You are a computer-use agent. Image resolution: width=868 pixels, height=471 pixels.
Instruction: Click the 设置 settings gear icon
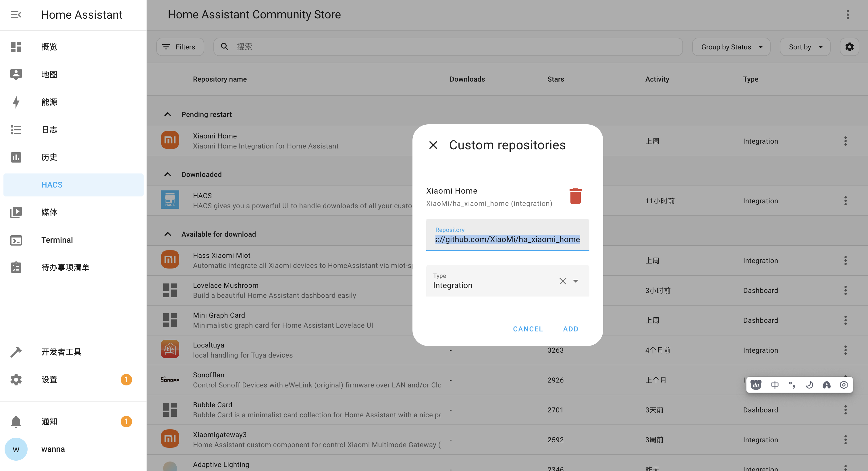pos(16,380)
